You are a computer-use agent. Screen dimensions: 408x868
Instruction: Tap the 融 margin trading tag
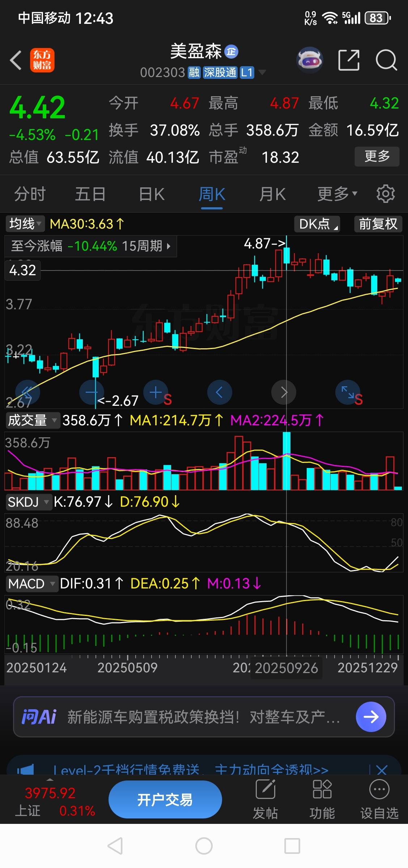(194, 73)
